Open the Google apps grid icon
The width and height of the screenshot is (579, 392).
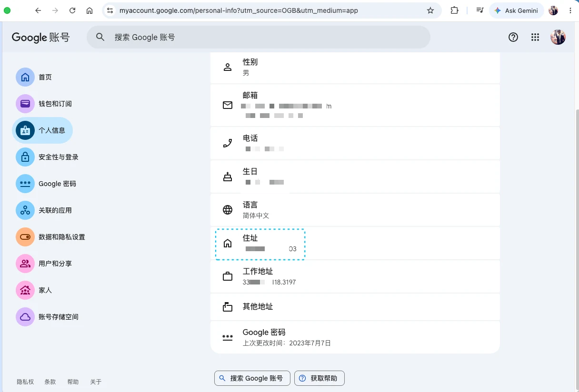click(535, 37)
